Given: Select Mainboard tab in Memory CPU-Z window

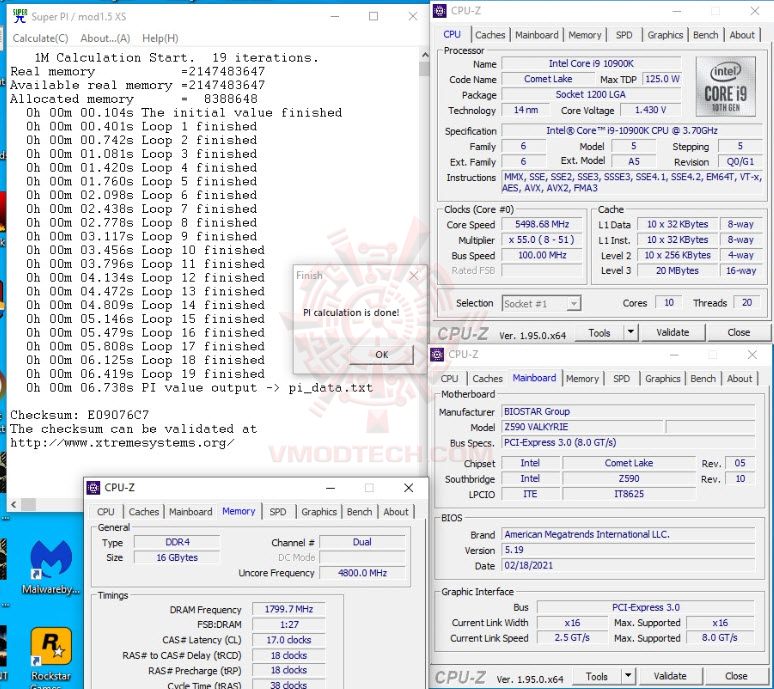Looking at the screenshot, I should pyautogui.click(x=191, y=512).
